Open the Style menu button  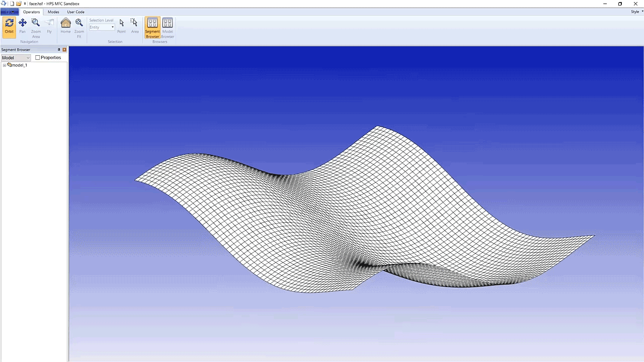click(635, 12)
